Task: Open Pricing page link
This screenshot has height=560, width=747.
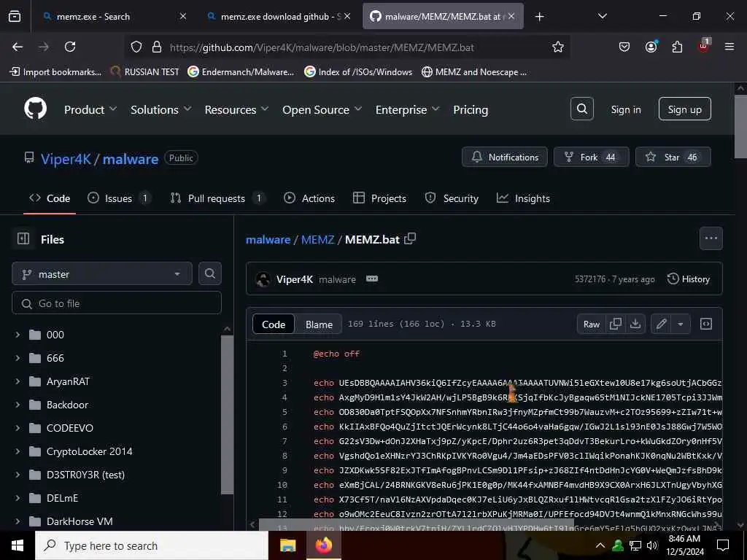Action: 471,109
